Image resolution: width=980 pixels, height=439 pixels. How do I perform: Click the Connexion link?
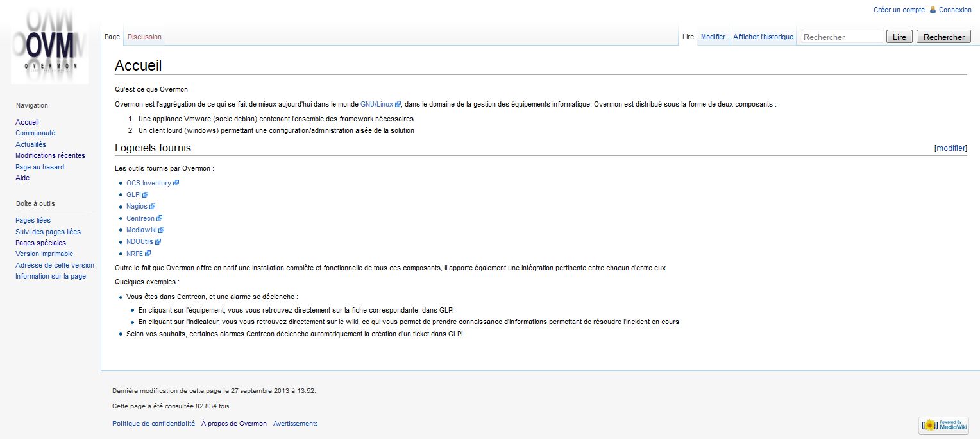coord(955,10)
